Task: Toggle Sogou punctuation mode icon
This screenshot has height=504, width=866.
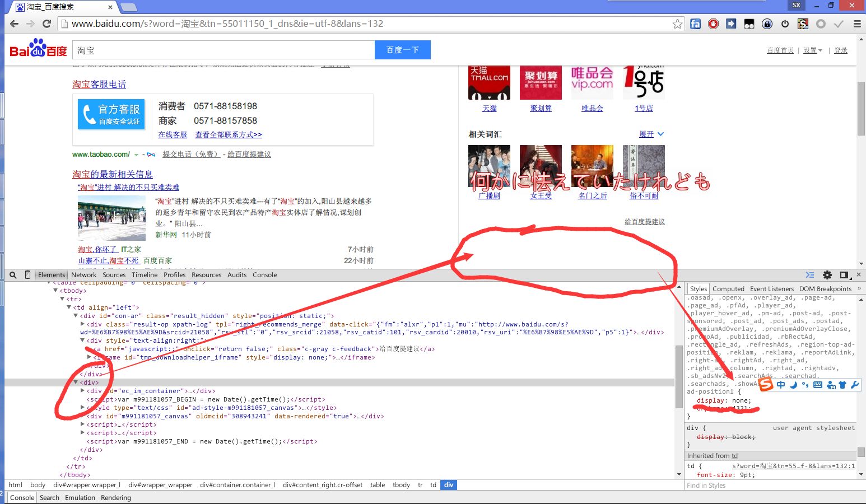Action: click(x=806, y=385)
